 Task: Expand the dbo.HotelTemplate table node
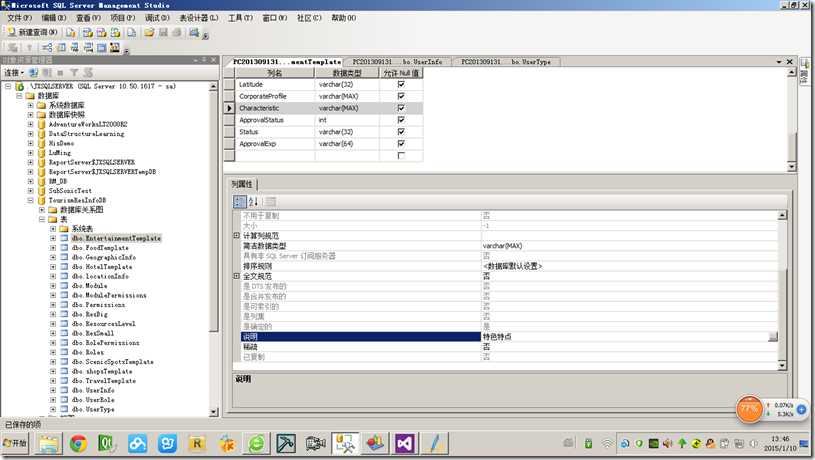pos(53,267)
